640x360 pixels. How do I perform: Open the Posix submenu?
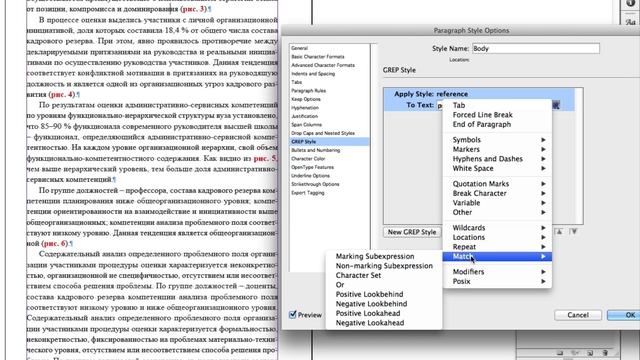click(497, 281)
